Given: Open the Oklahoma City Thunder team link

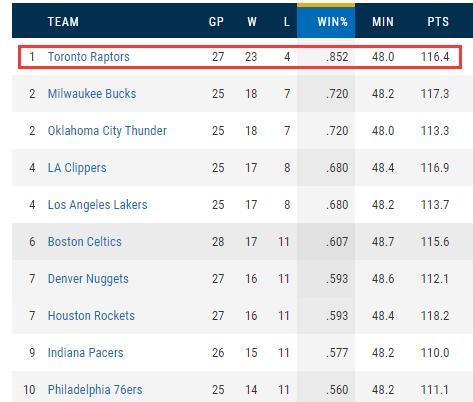Looking at the screenshot, I should (x=107, y=131).
